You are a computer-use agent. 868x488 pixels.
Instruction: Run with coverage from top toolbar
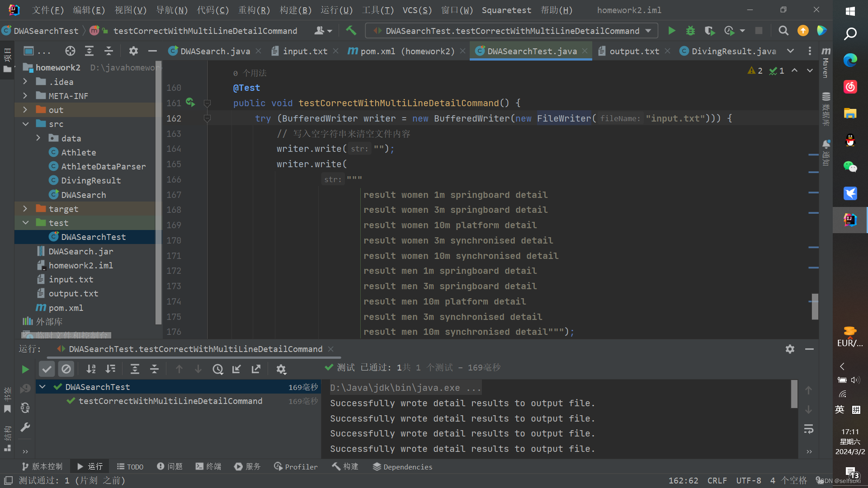[709, 31]
